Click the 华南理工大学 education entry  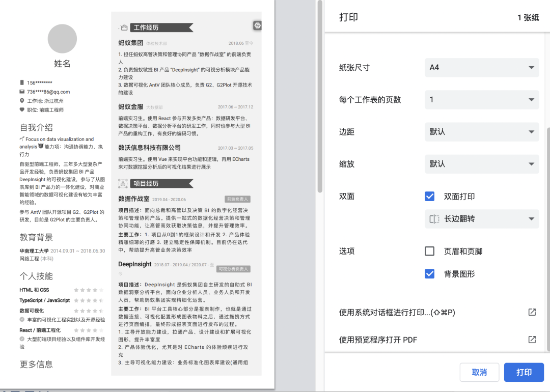[62, 250]
